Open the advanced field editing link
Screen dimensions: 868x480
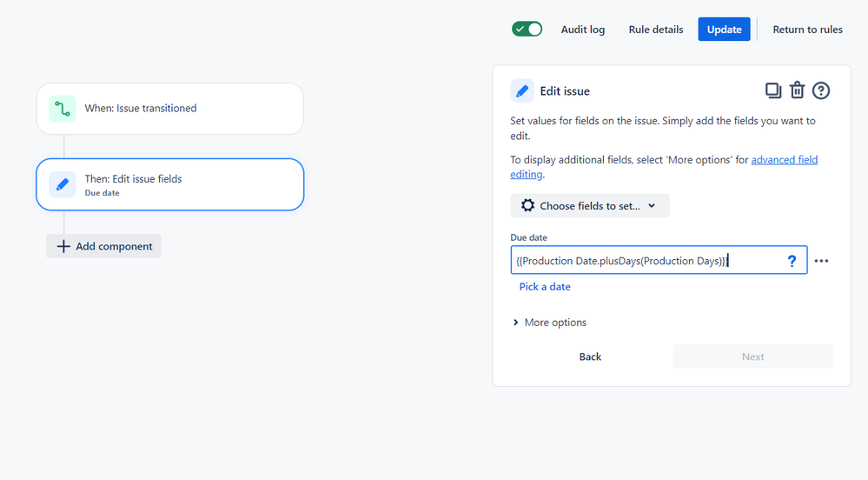tap(784, 160)
